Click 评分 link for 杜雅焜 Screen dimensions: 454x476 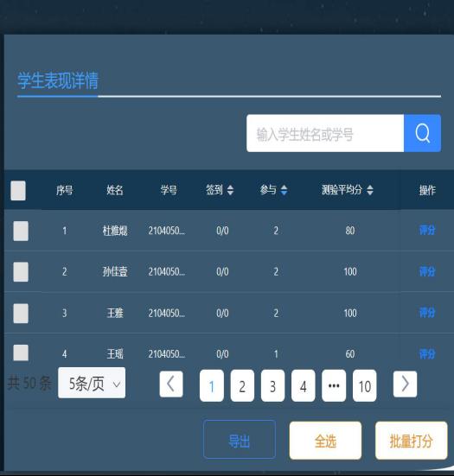tap(427, 231)
